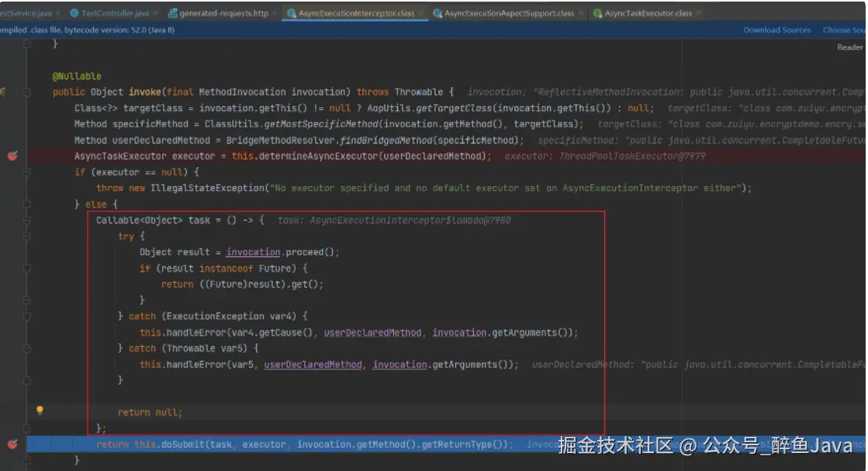Viewport: 868px width, 471px height.
Task: Click the return ((Future)result).get() line
Action: tap(242, 285)
